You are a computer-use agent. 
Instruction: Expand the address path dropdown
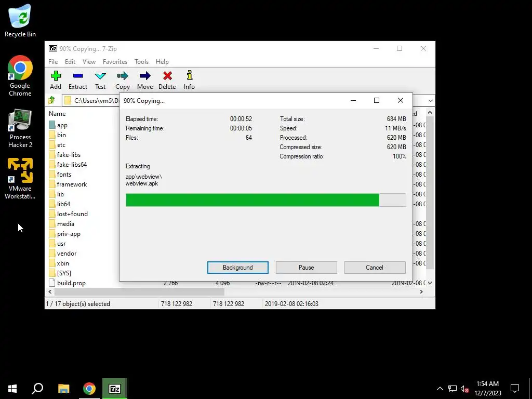click(x=430, y=101)
